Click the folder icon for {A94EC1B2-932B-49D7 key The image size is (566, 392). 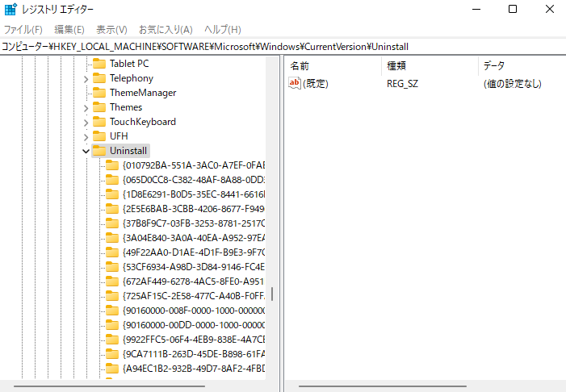[112, 369]
